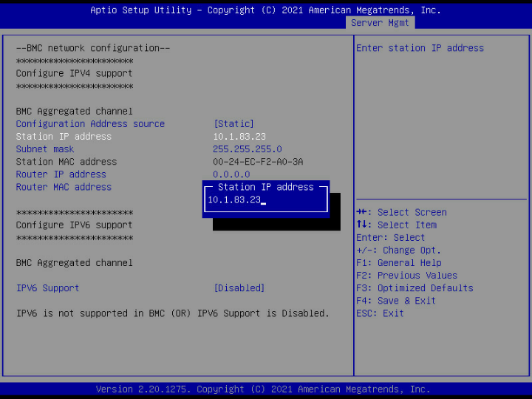Screen dimensions: 532x399
Task: Click the 0.0.0.0 router IP value
Action: tap(231, 174)
